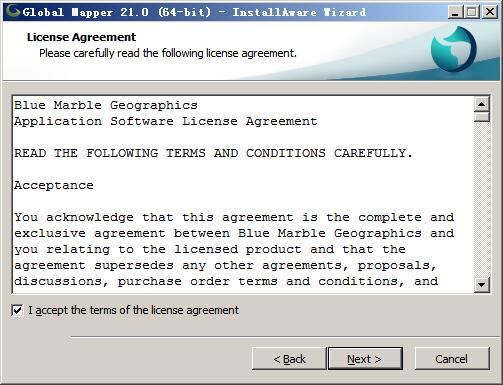
Task: Maximize the InstallAware Wizard window
Action: point(472,12)
